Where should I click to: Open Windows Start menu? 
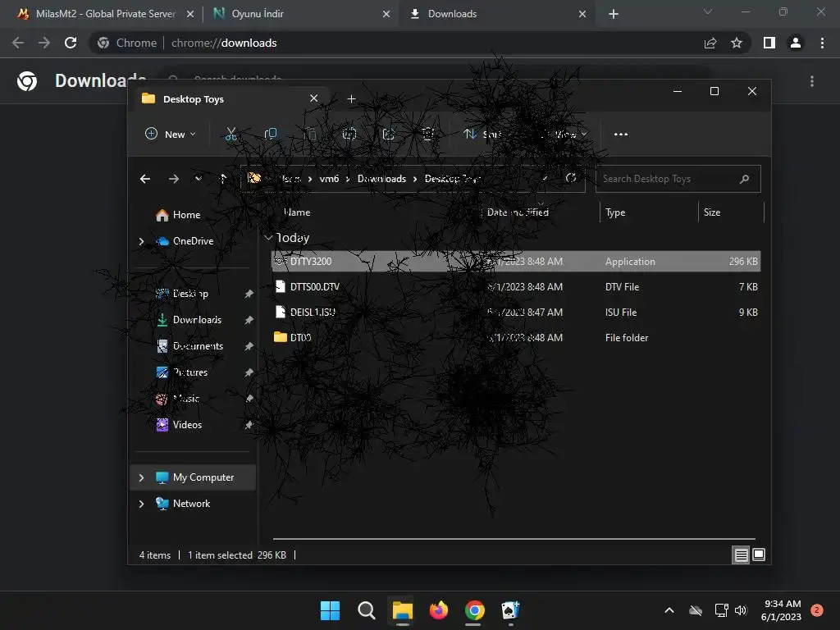click(x=330, y=610)
